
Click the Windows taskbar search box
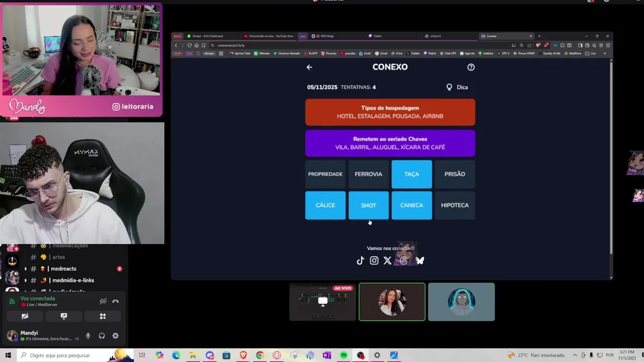75,355
